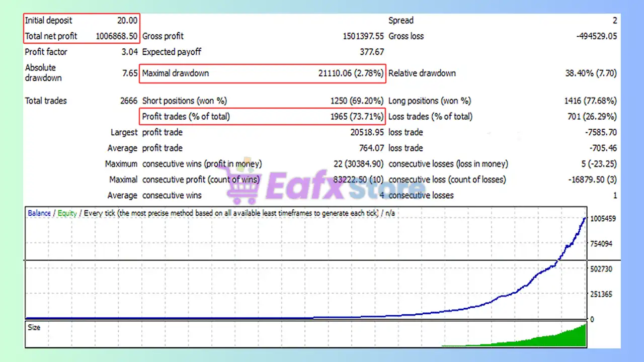
Task: Click the Profit trades (% of total) label
Action: [x=186, y=117]
